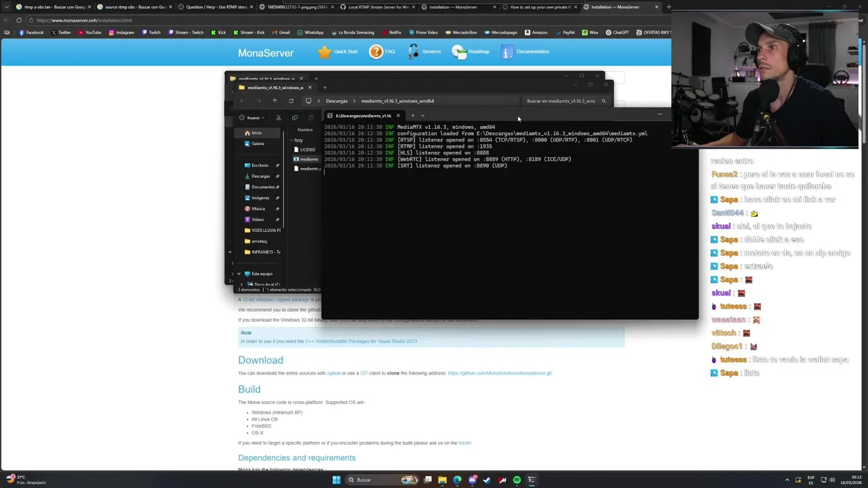Follow the zipball download link

(334, 373)
